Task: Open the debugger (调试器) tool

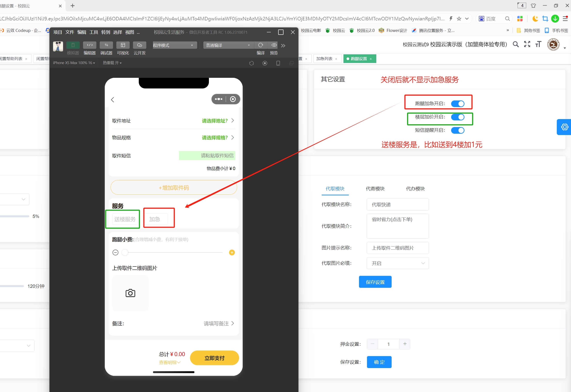Action: click(x=106, y=45)
